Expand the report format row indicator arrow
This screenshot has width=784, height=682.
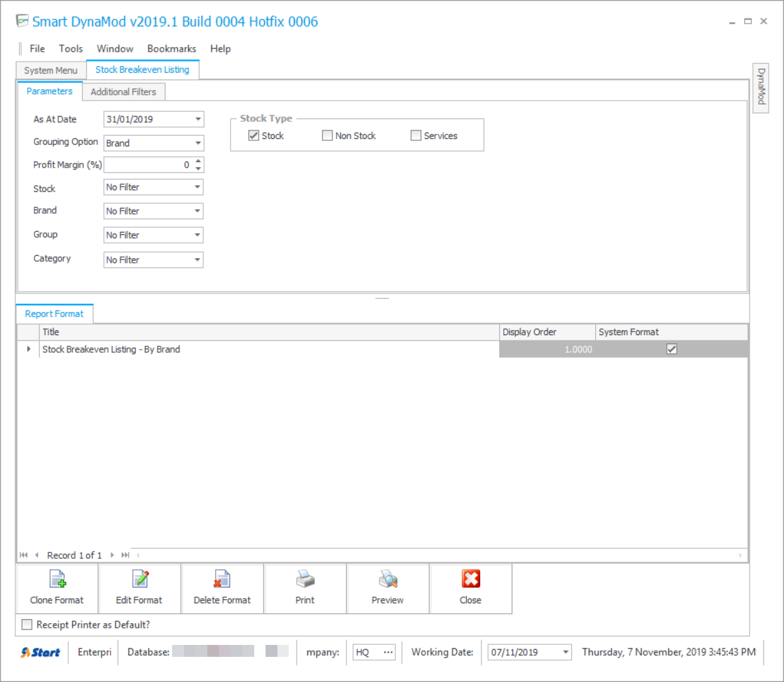[28, 349]
